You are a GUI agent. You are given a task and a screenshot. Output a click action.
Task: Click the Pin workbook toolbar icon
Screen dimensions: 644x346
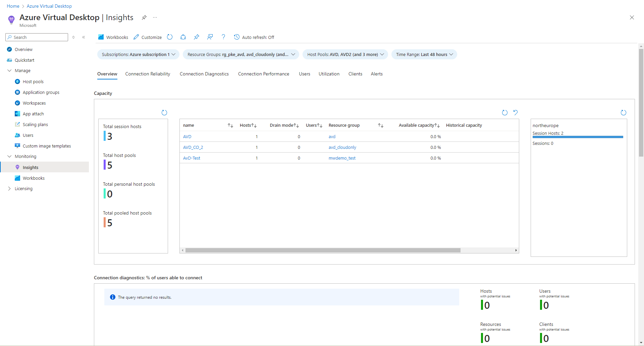pos(197,37)
